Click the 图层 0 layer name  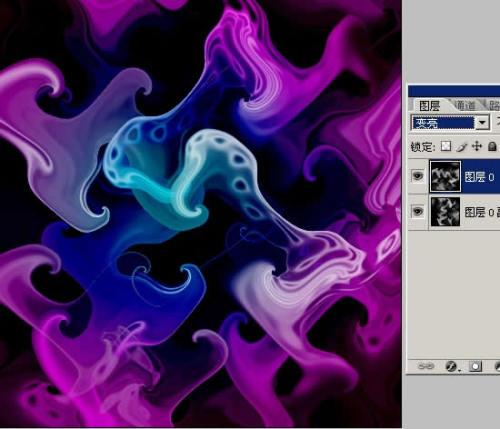[480, 177]
